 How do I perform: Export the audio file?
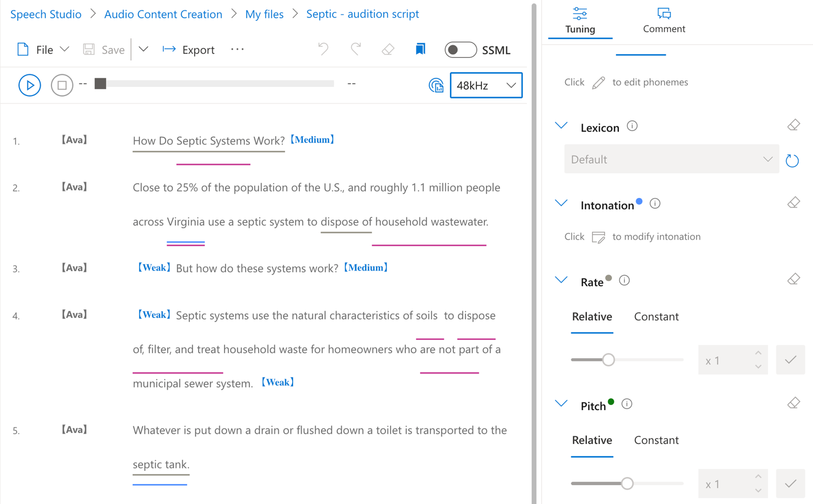coord(188,50)
